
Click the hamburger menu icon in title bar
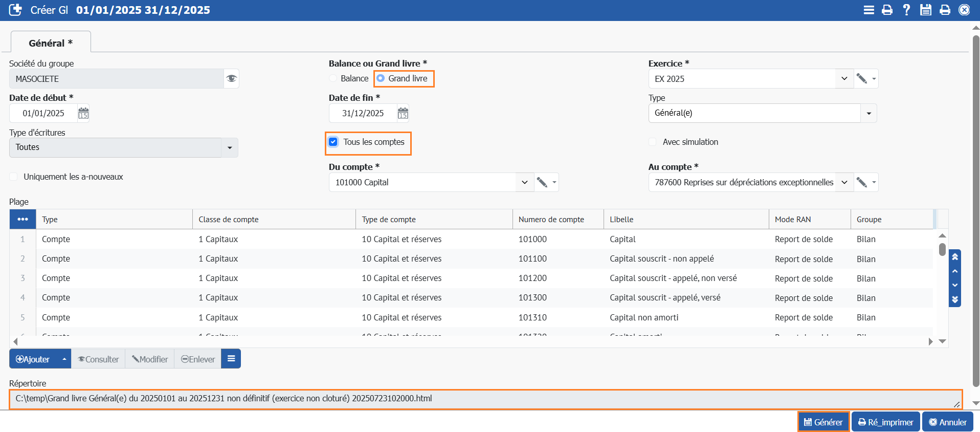868,10
